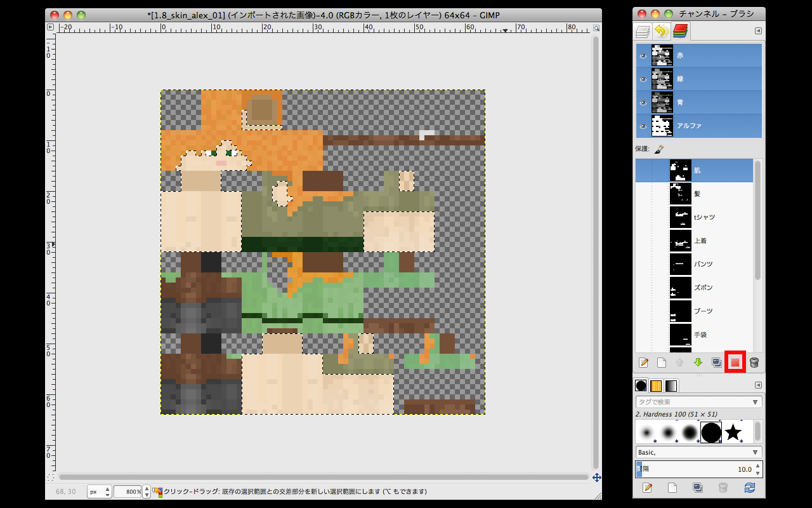Open the Brushes dock configuration menu arrow
The image size is (812, 508).
pos(758,385)
